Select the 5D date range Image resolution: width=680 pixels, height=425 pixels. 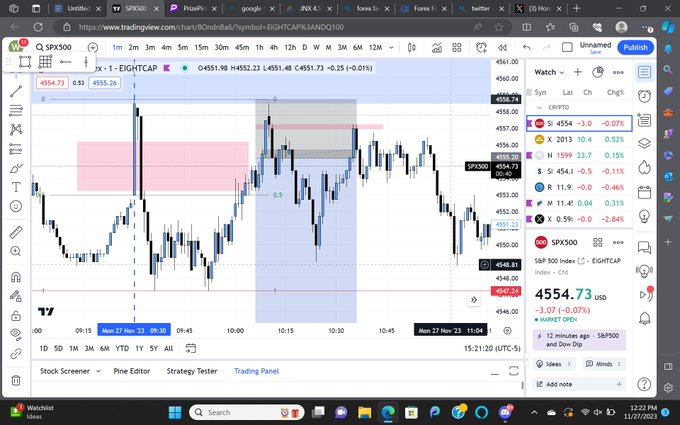point(59,348)
